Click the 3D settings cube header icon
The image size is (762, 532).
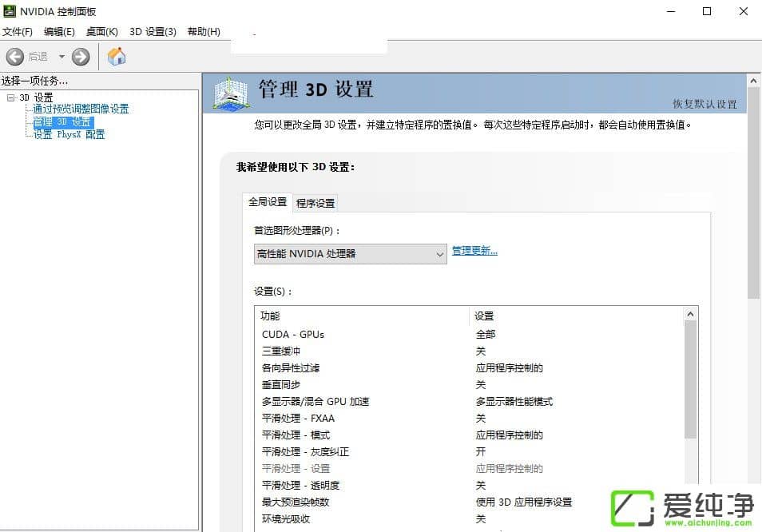tap(232, 93)
